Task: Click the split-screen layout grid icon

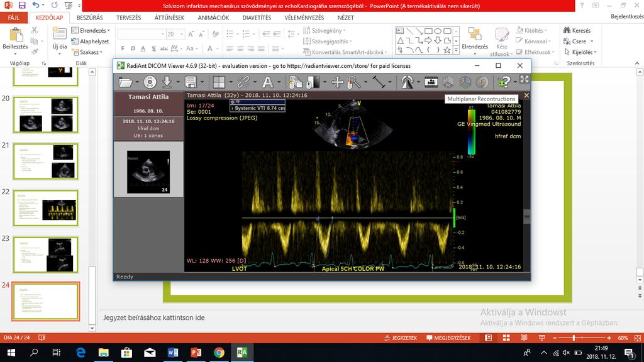Action: click(x=219, y=82)
